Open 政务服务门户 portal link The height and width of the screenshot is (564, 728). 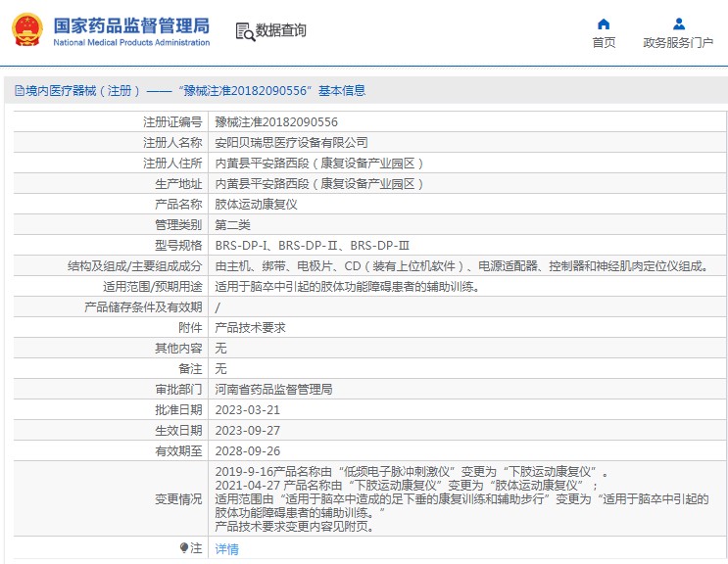click(x=678, y=43)
